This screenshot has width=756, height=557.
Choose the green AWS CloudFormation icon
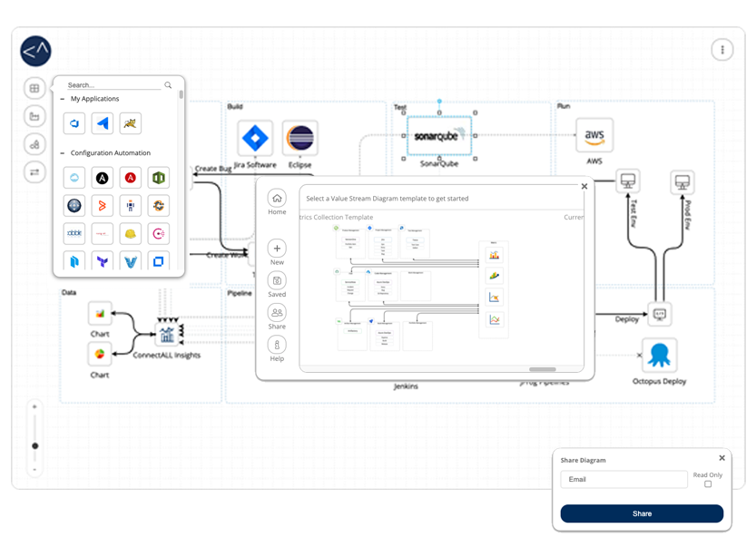click(x=158, y=178)
